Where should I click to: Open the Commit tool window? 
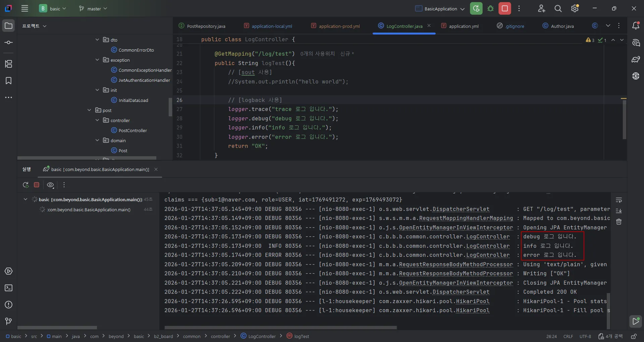pos(9,43)
